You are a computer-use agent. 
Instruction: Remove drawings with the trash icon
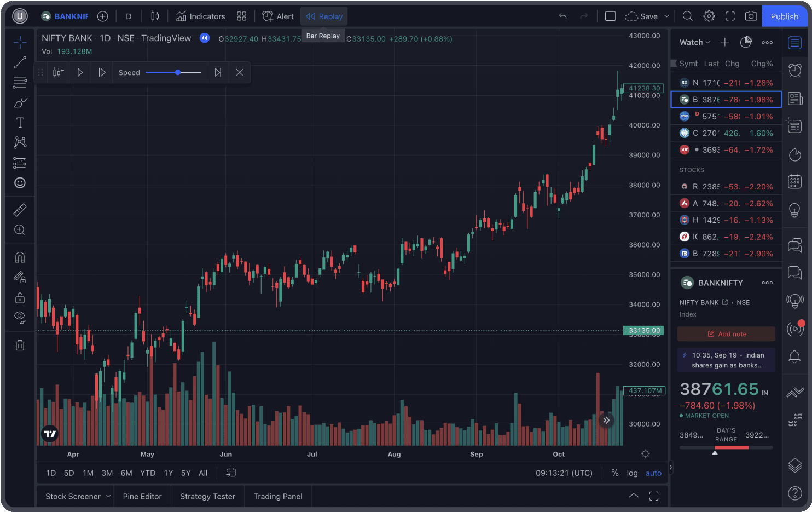(20, 345)
